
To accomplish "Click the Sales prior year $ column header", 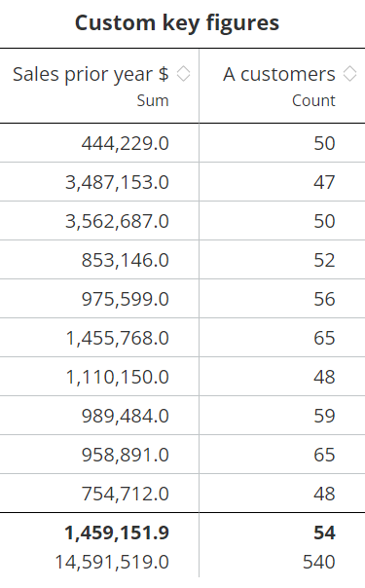I will pyautogui.click(x=91, y=74).
